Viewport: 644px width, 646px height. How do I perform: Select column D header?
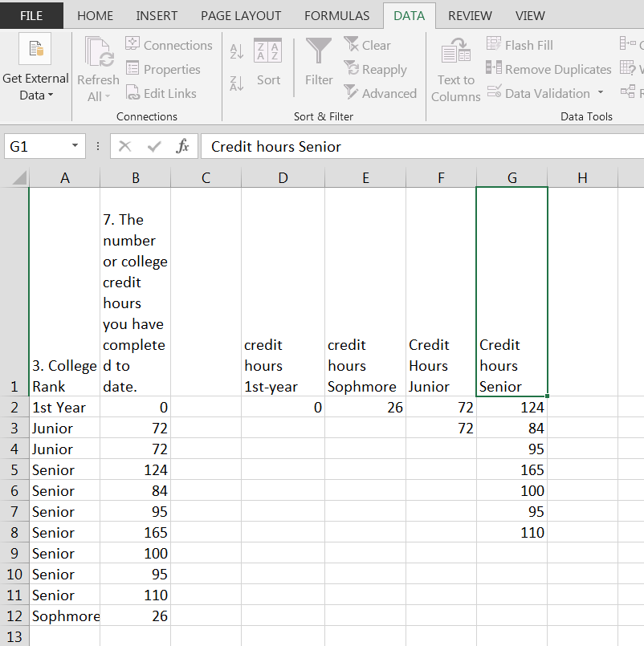point(283,178)
